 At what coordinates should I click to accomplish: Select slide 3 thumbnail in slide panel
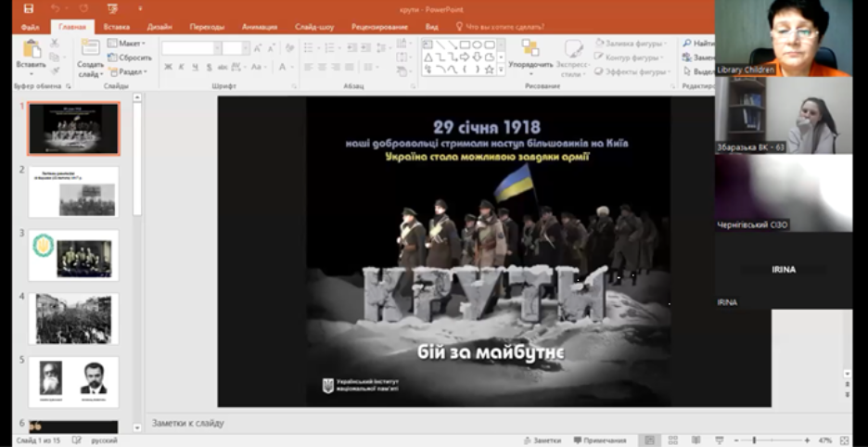point(73,255)
